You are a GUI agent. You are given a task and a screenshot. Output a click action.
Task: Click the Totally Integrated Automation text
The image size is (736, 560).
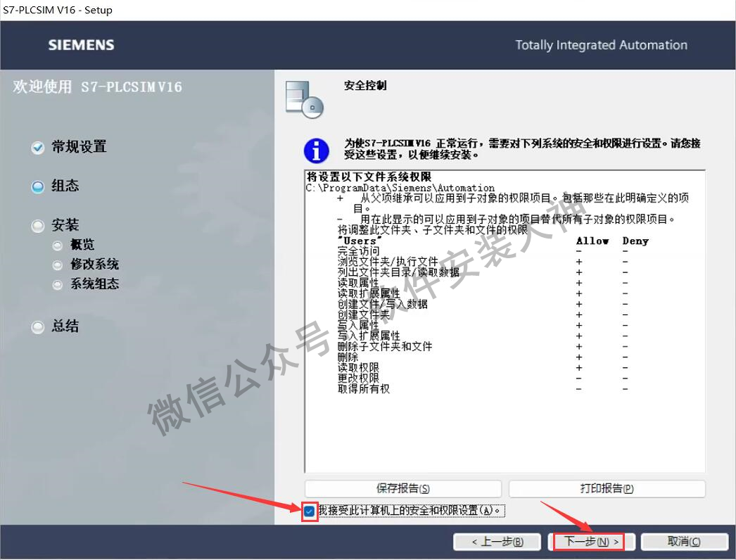tap(602, 45)
